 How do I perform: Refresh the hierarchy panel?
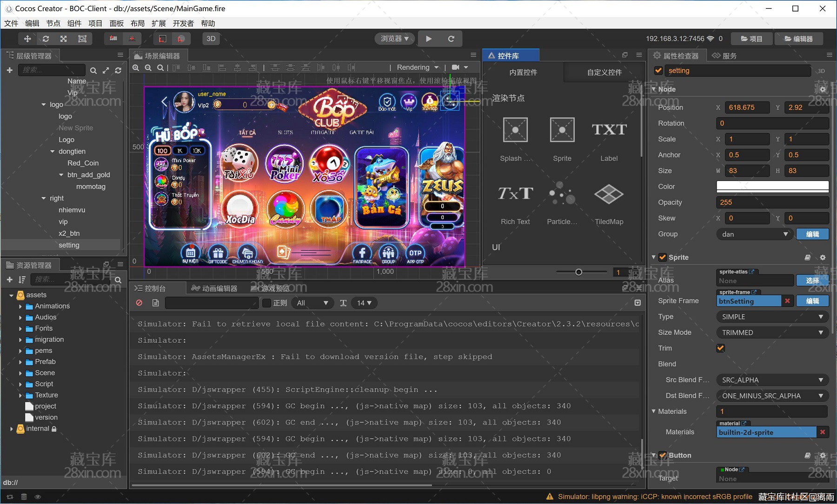[x=118, y=71]
